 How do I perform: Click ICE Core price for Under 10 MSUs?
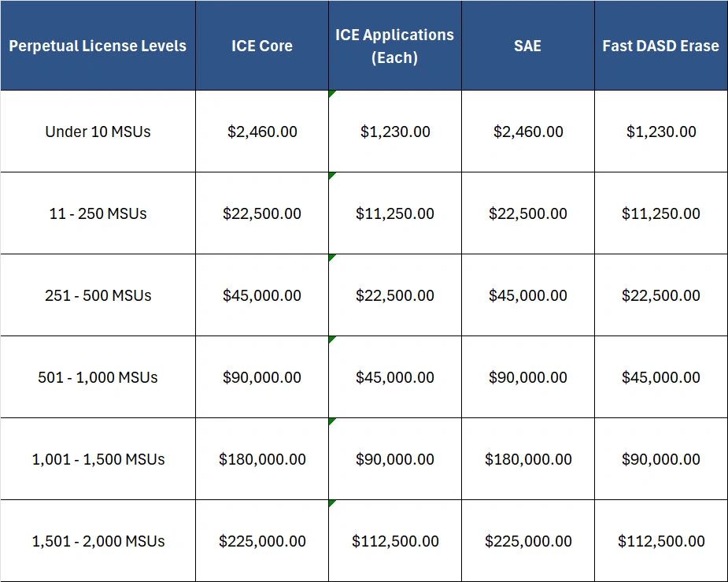tap(262, 132)
